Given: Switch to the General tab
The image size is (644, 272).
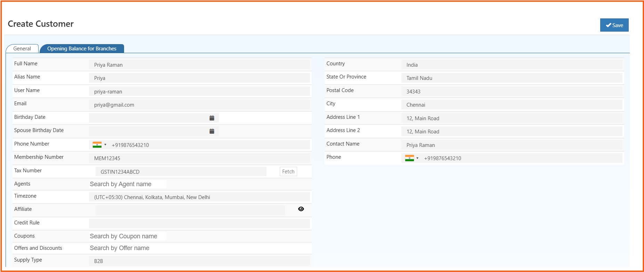Looking at the screenshot, I should 22,49.
